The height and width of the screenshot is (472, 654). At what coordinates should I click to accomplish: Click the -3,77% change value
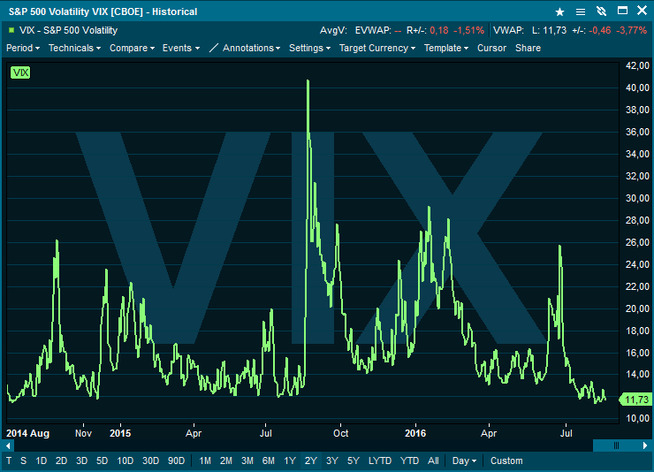coord(632,30)
